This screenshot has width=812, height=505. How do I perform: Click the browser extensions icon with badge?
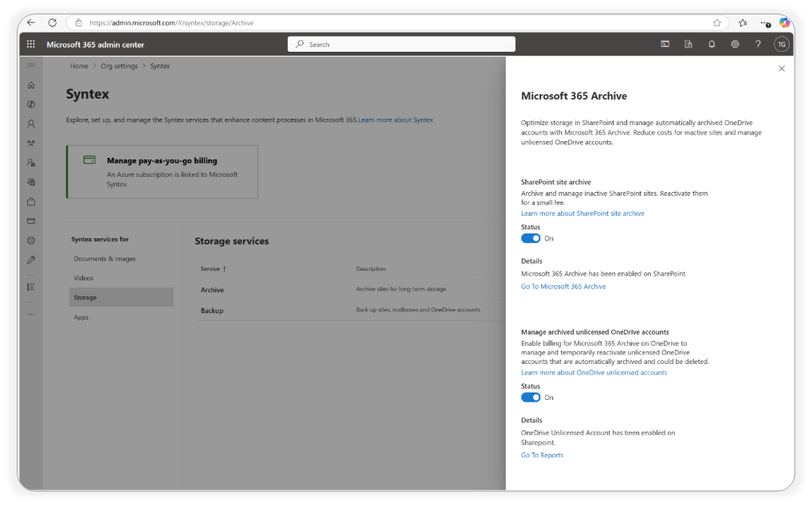(x=766, y=23)
